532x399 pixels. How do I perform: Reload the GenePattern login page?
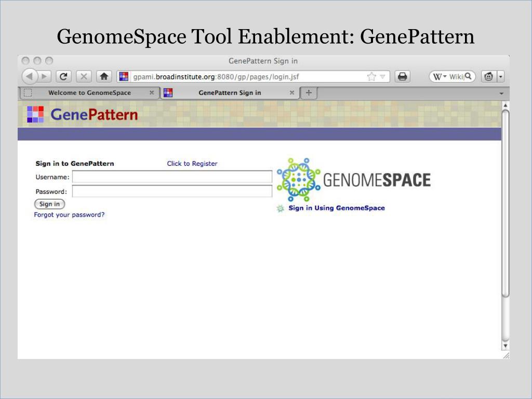coord(63,76)
